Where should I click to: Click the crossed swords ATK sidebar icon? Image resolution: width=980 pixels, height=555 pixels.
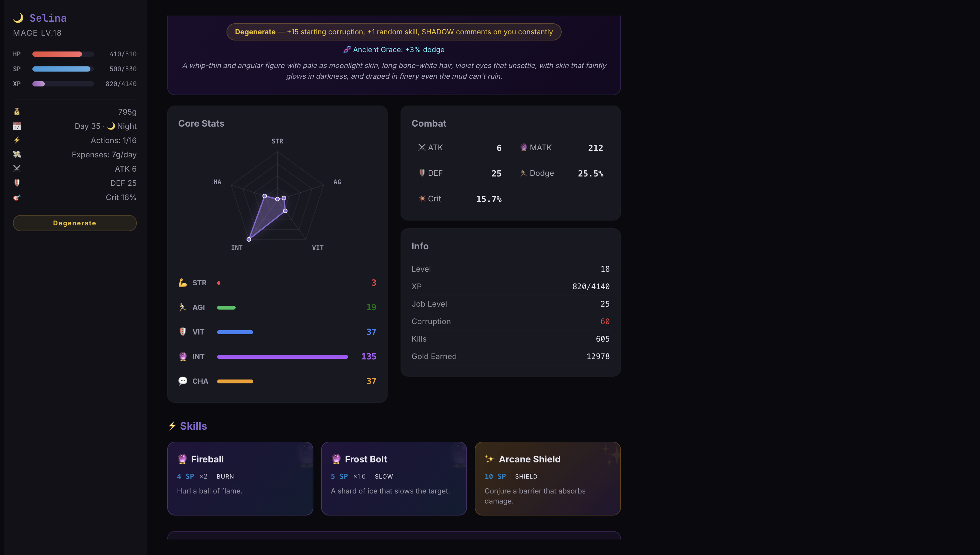17,168
